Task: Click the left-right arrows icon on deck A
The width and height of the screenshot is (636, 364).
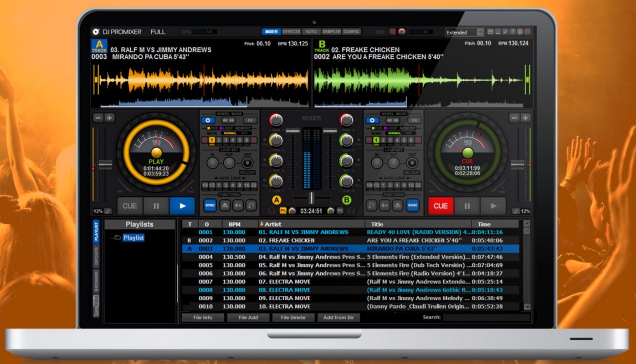Action: 238,206
